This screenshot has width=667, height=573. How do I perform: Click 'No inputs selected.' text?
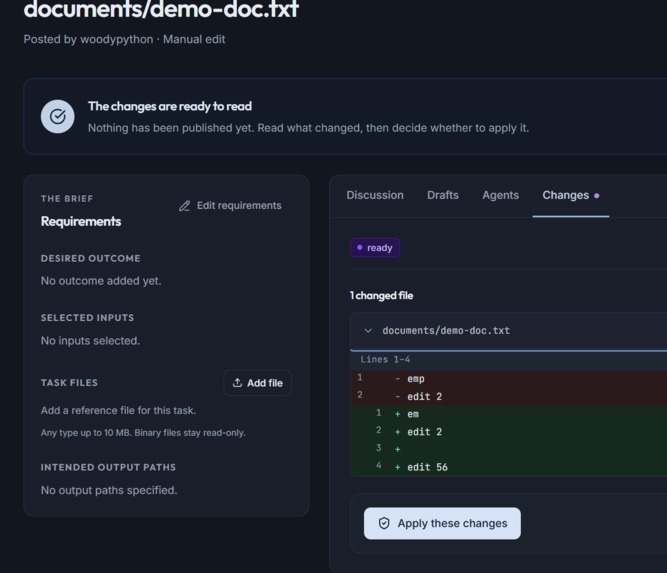point(90,341)
